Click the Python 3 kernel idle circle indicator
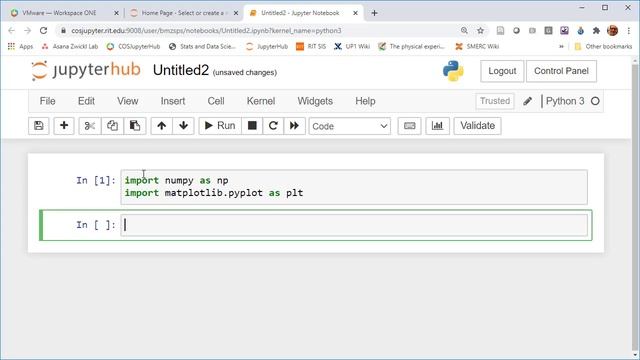Screen dimensions: 640x360 (x=595, y=101)
